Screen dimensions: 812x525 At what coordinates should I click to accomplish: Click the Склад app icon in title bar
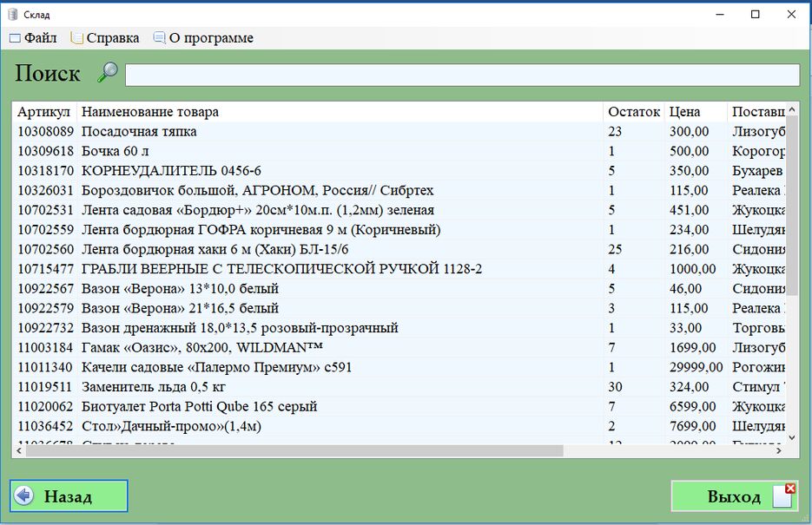[x=14, y=15]
